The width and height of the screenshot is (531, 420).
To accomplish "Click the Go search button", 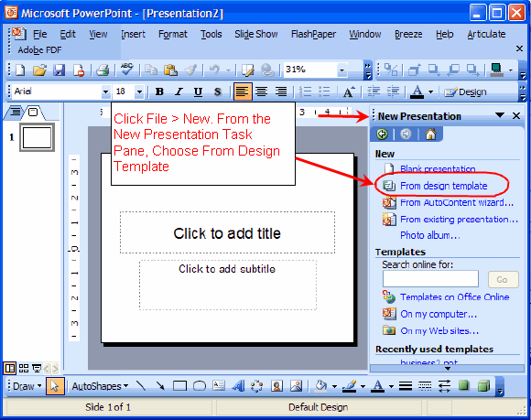I will (x=503, y=280).
